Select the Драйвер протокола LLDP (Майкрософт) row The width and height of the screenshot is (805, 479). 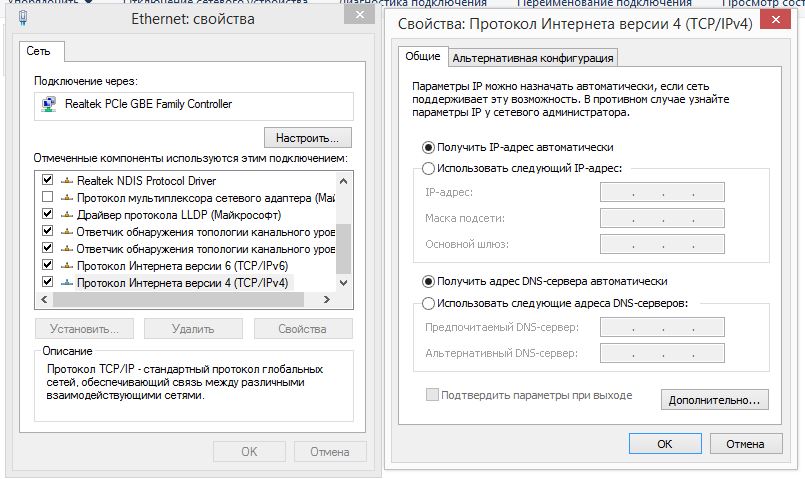point(186,215)
